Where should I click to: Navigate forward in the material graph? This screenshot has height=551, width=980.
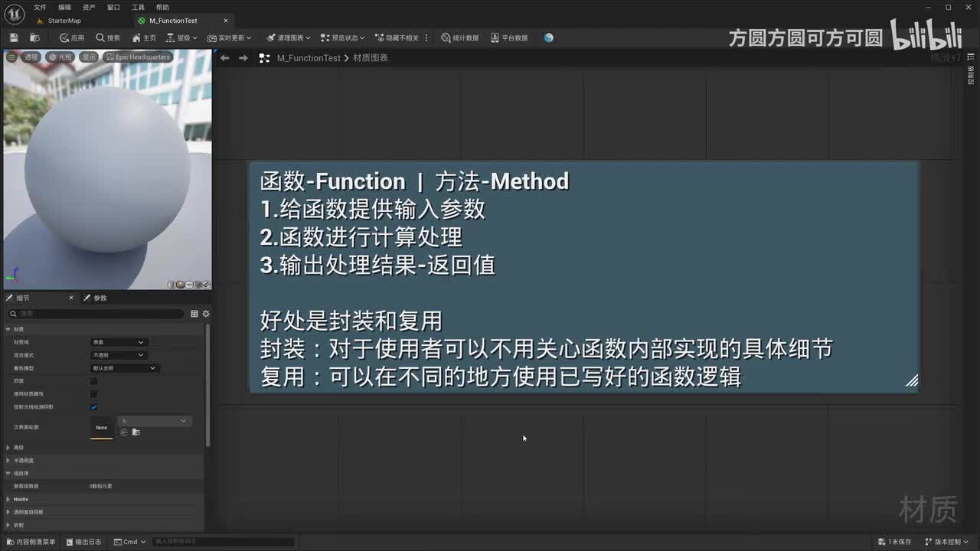tap(243, 58)
